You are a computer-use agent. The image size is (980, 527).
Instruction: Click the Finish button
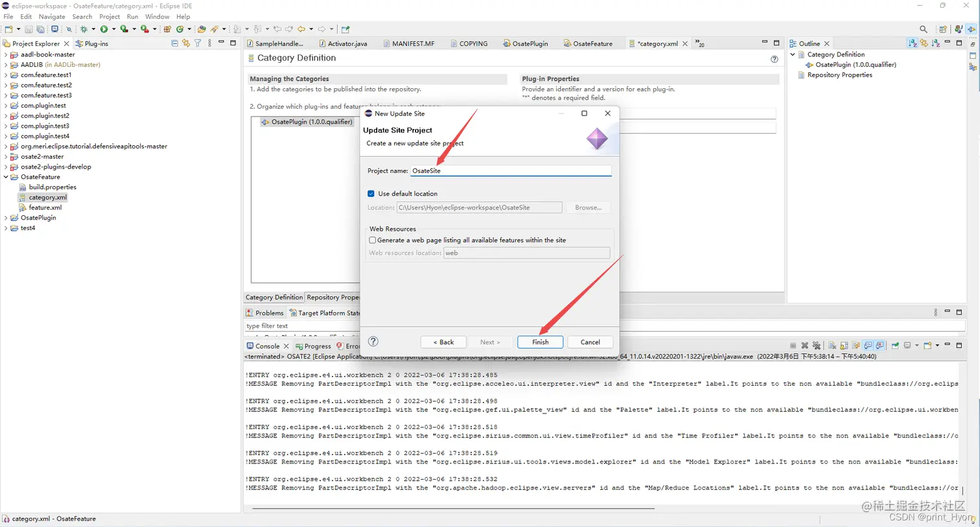541,342
